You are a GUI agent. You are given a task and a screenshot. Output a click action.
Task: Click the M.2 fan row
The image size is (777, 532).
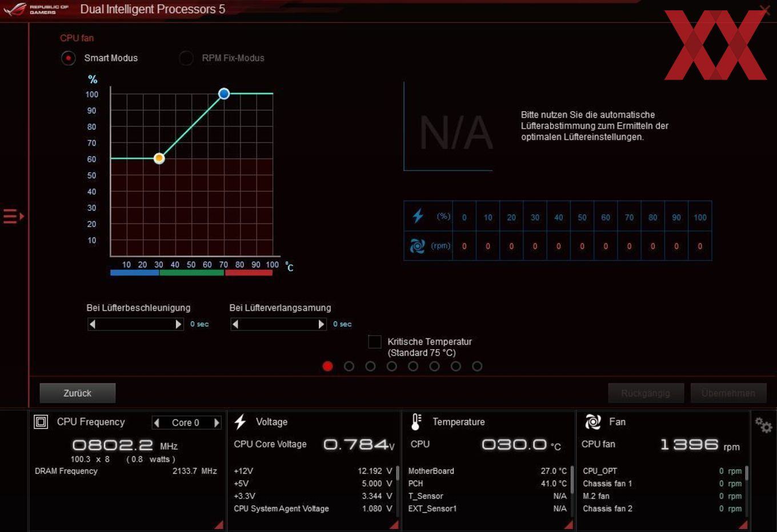click(x=662, y=496)
